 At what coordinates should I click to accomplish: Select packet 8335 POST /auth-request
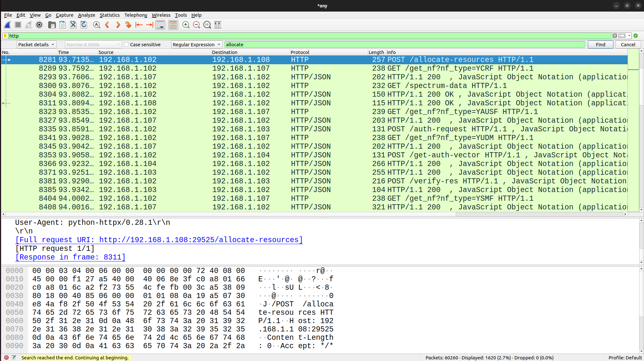[314, 129]
